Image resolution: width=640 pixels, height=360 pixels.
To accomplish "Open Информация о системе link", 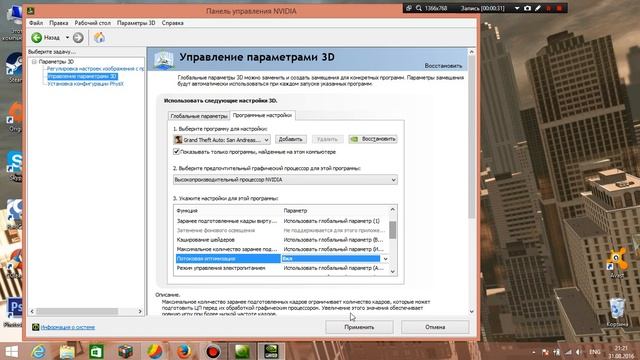I will coord(68,327).
